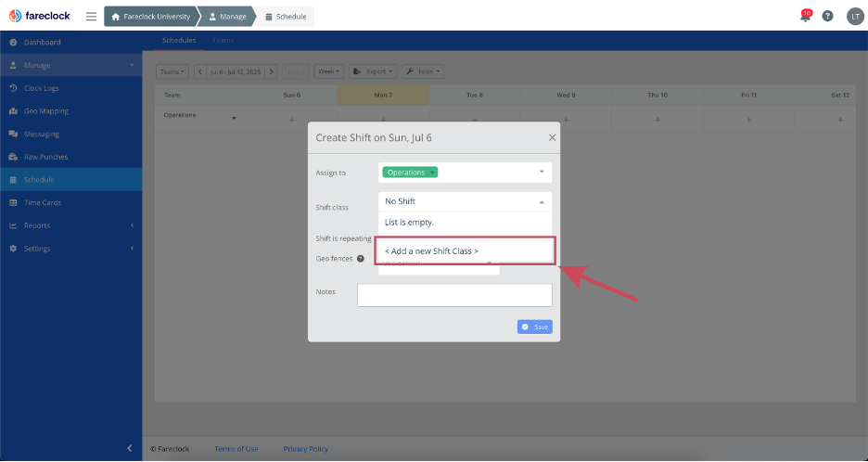868x462 pixels.
Task: Open the Teams view dropdown
Action: click(172, 71)
